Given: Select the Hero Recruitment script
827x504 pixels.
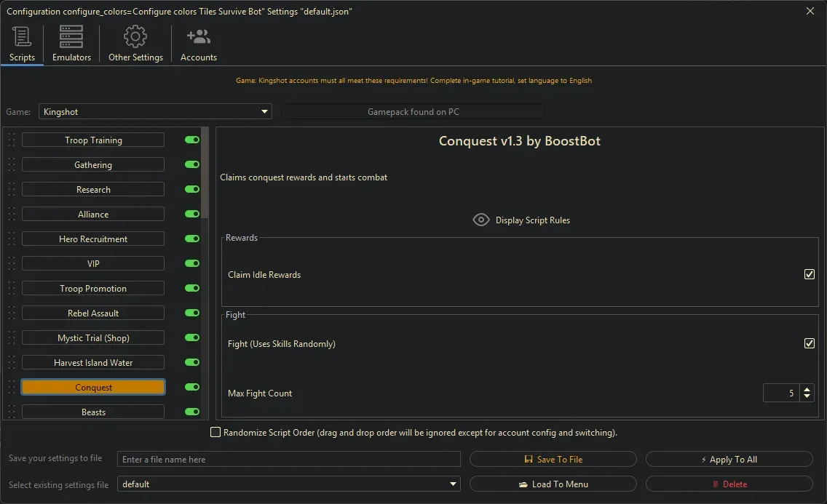Looking at the screenshot, I should 93,239.
